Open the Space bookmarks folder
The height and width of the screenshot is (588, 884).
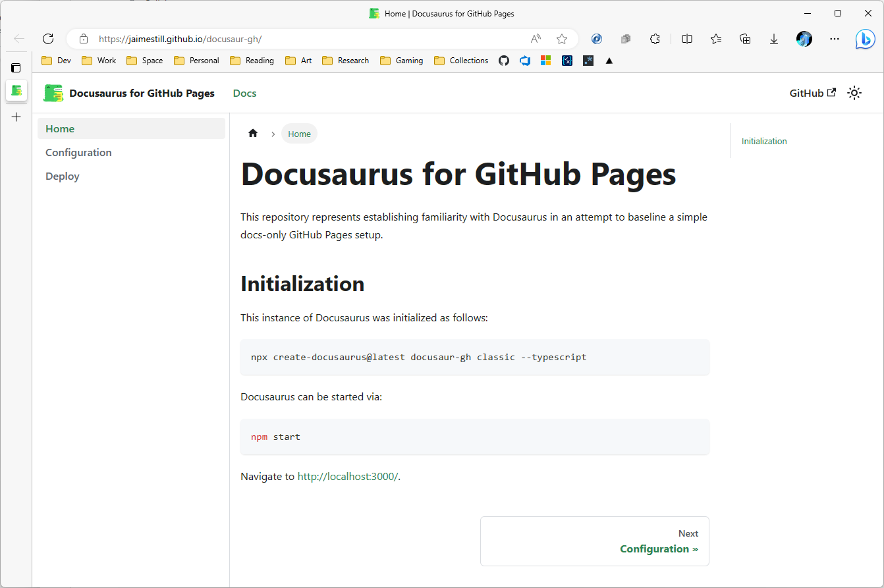pyautogui.click(x=144, y=61)
